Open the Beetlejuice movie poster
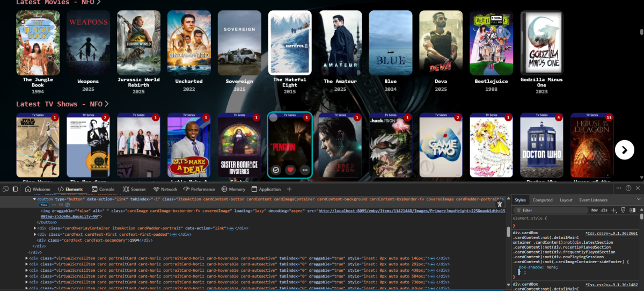 click(x=492, y=42)
